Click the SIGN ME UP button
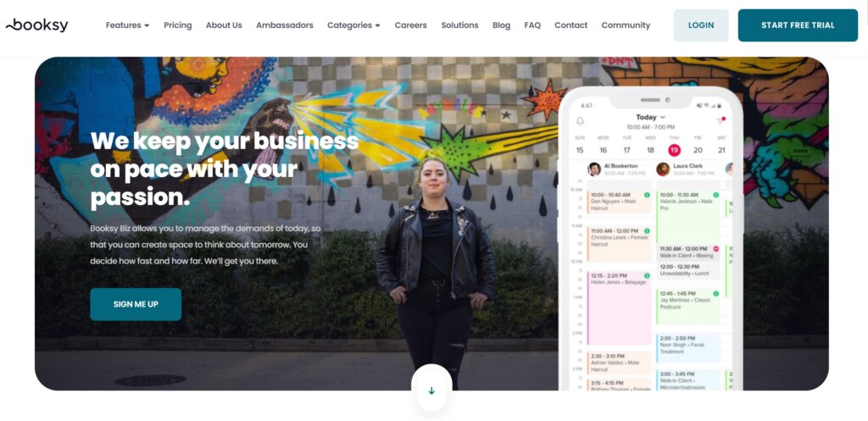 136,304
